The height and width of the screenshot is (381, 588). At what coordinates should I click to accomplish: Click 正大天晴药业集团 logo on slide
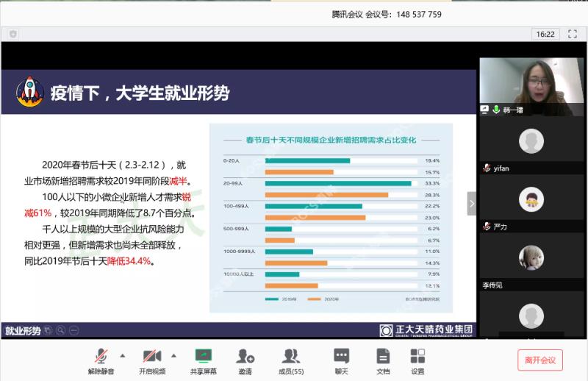[x=426, y=330]
